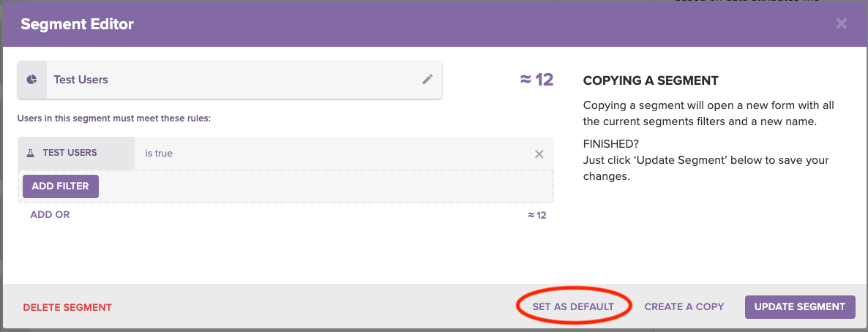Click the large ≈ 12 user count

coord(536,80)
